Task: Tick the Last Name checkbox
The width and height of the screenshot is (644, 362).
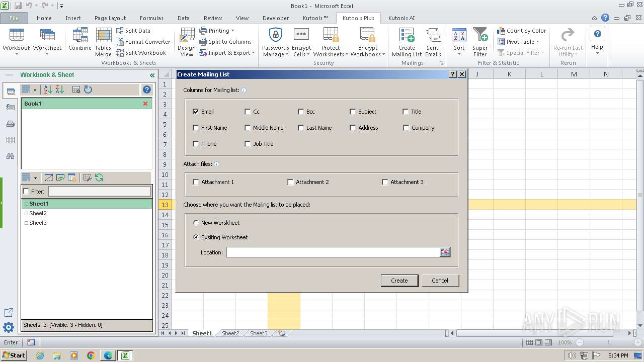Action: click(301, 128)
